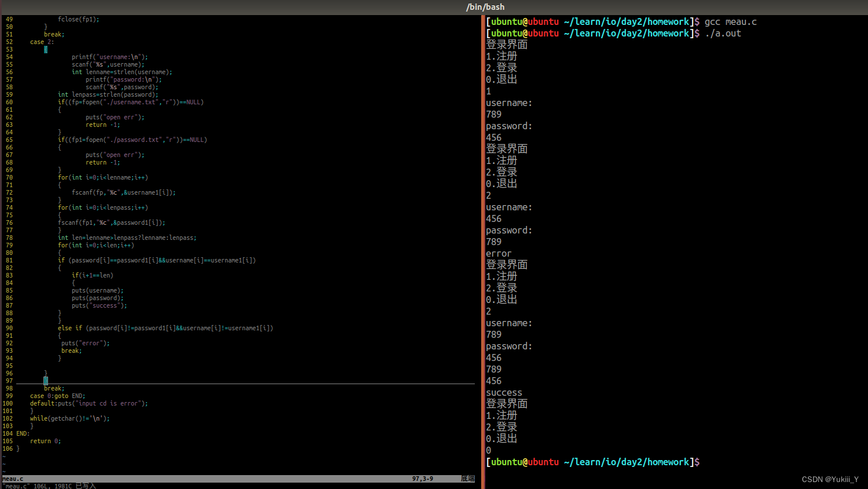Click the highlighted brace on line 97
The image size is (868, 489).
tap(46, 381)
